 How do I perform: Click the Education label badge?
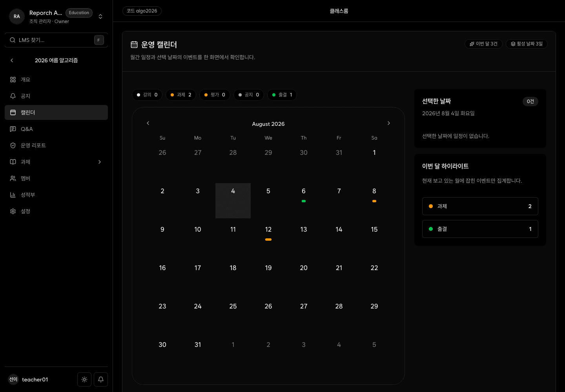pyautogui.click(x=79, y=13)
